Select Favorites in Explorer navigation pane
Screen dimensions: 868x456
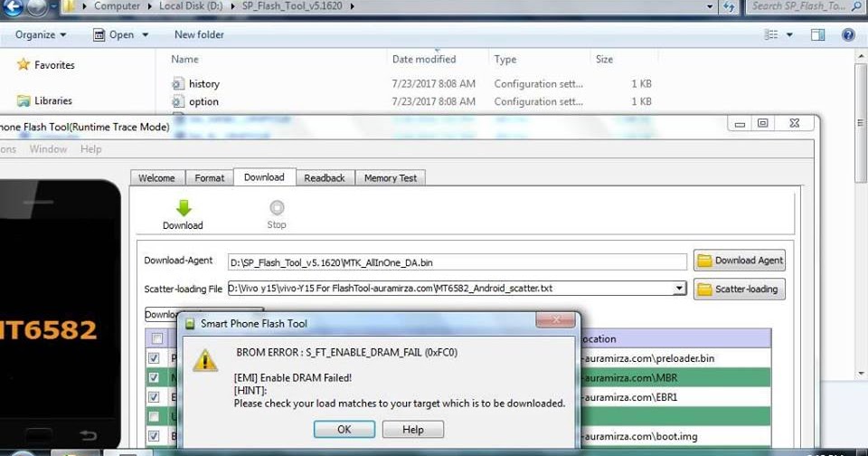[54, 65]
